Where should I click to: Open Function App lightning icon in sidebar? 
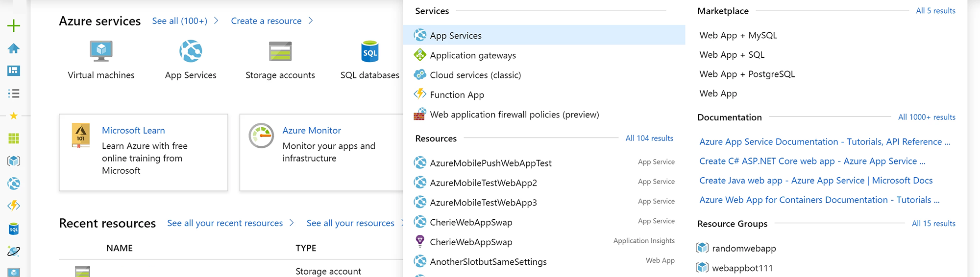pos(14,206)
